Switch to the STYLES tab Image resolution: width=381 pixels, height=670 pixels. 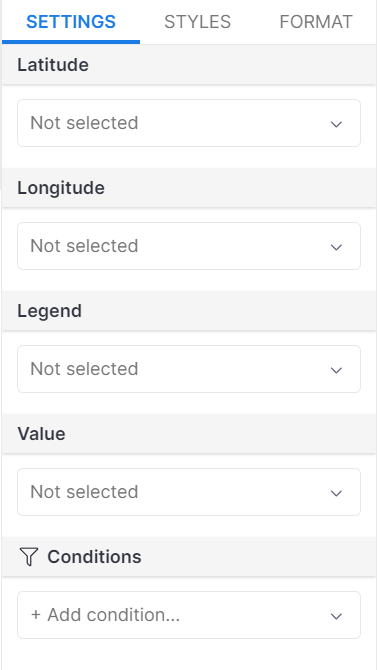pos(197,22)
